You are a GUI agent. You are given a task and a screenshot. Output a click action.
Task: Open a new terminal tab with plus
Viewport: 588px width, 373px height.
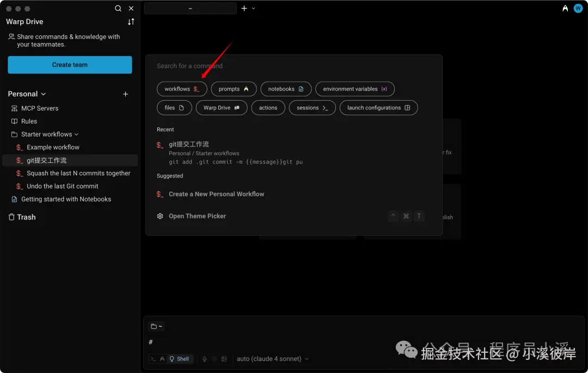click(x=244, y=8)
